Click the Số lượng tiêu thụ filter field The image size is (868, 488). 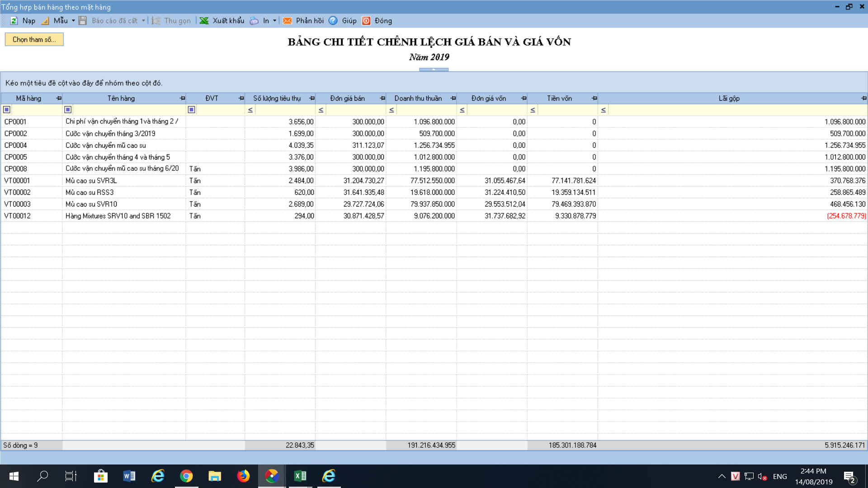(x=285, y=109)
